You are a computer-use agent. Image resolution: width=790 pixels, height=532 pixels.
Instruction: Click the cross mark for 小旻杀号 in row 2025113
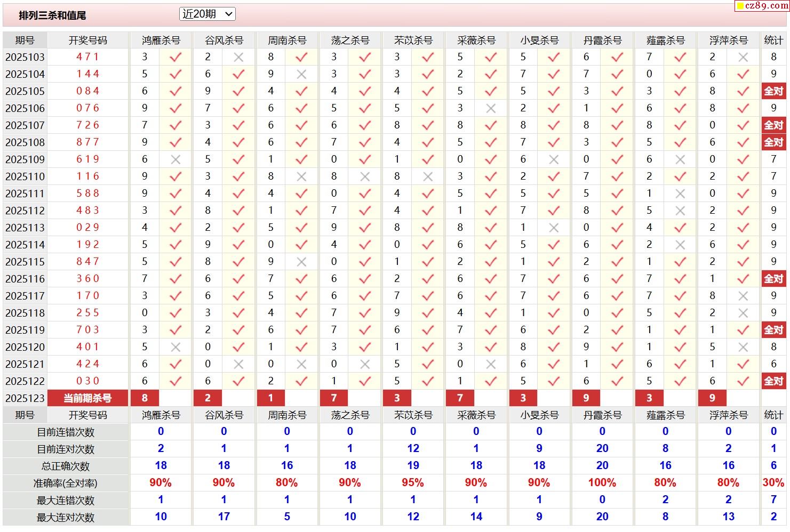[x=554, y=228]
